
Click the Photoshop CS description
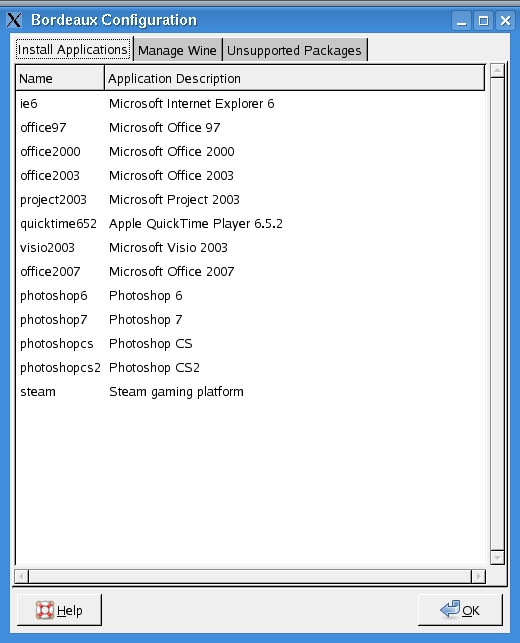click(151, 344)
